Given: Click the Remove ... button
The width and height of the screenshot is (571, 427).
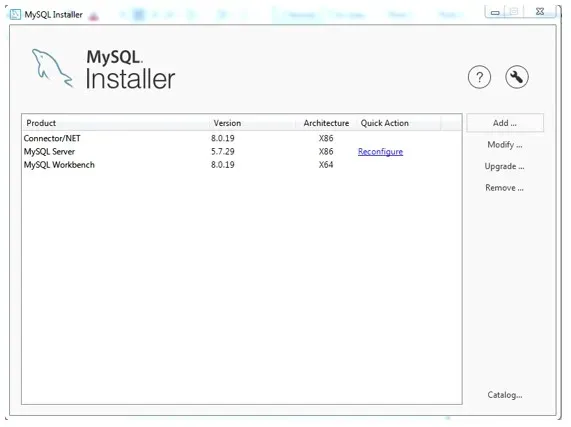Looking at the screenshot, I should coord(504,188).
